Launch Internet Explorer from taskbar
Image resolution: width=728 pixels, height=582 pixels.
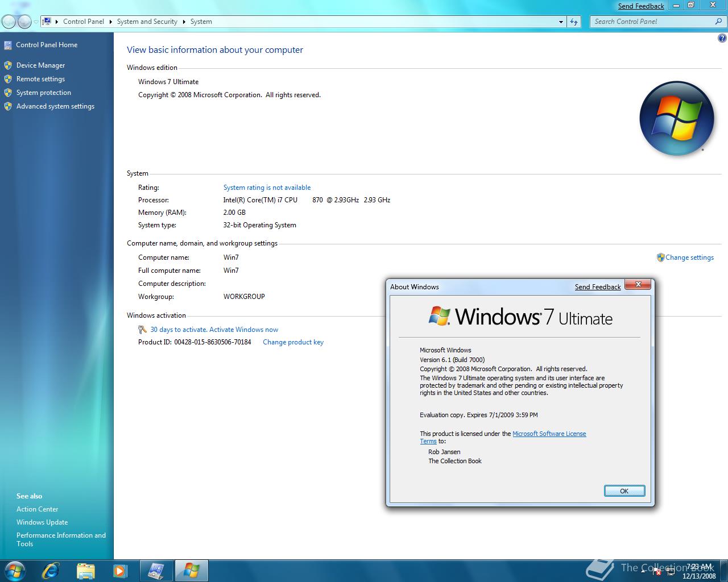(51, 570)
